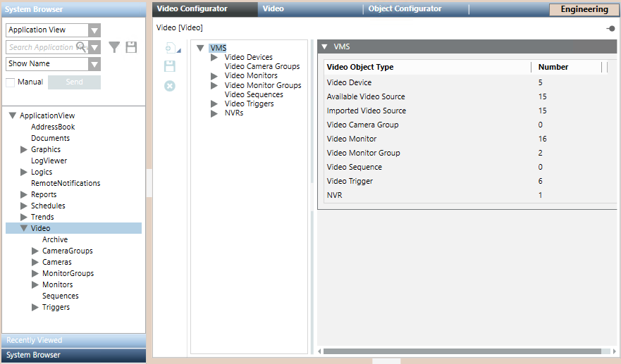Collapse the VMS section header arrow
621x364 pixels.
[x=324, y=47]
